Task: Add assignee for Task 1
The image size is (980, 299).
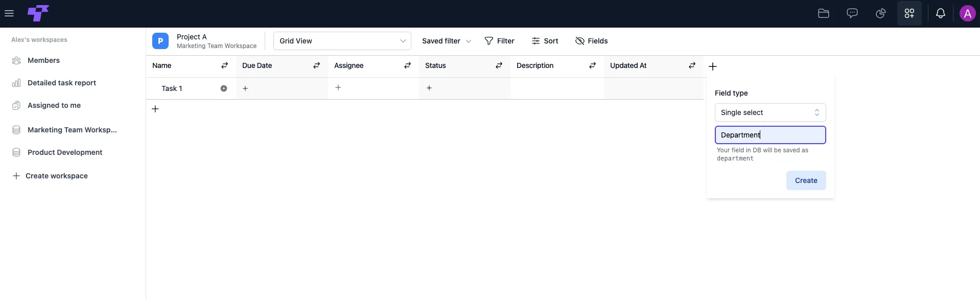Action: pyautogui.click(x=338, y=88)
